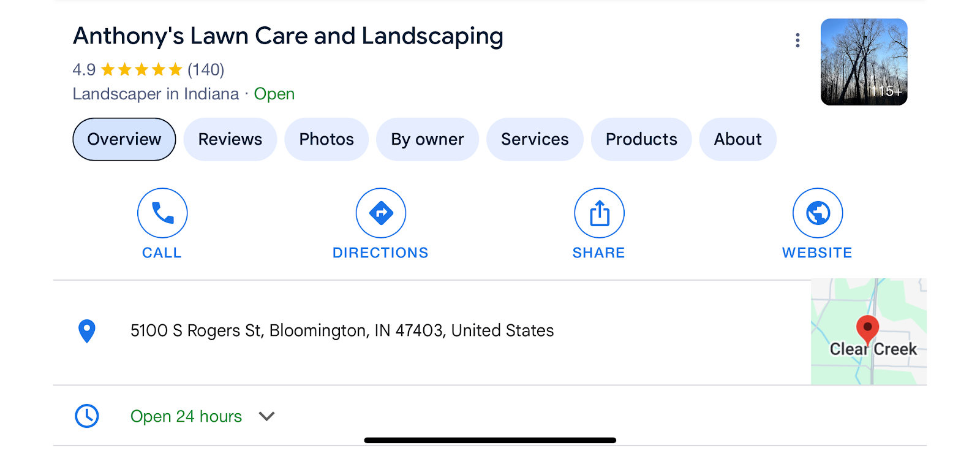The image size is (980, 453).
Task: Click the 5100 S Rogers St address
Action: coord(342,331)
